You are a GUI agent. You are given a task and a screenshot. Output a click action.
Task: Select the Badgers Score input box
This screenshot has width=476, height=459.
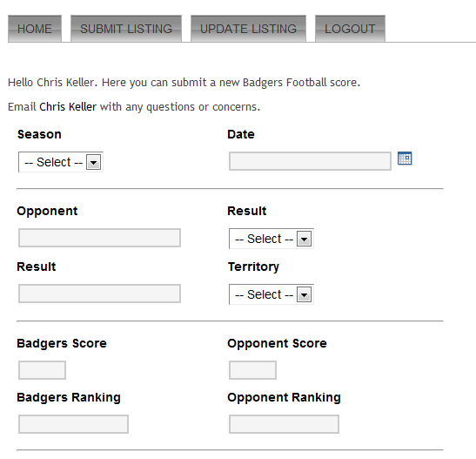(42, 370)
